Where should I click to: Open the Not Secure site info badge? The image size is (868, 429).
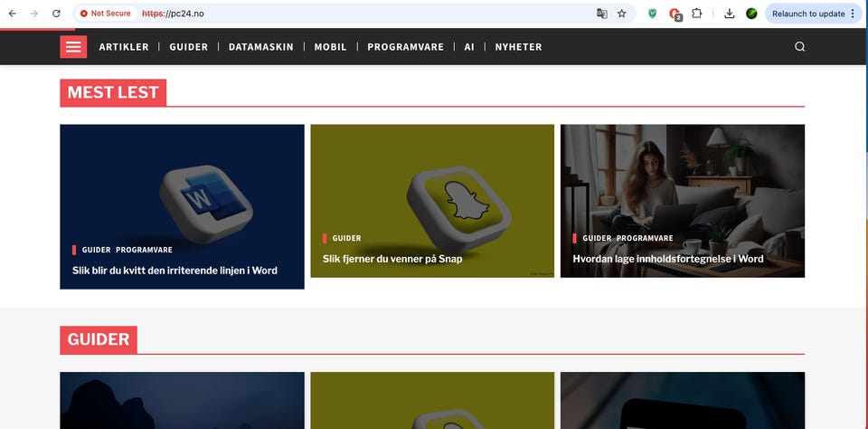coord(106,14)
